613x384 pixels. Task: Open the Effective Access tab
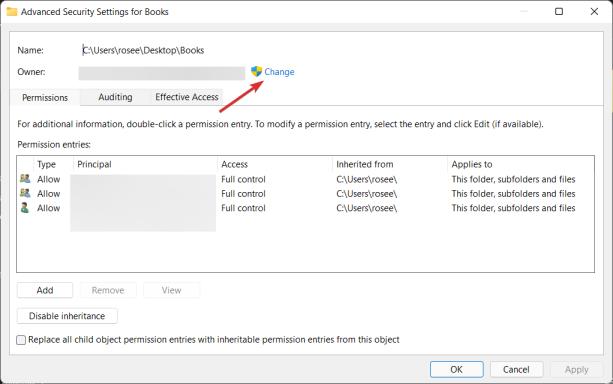pyautogui.click(x=187, y=97)
